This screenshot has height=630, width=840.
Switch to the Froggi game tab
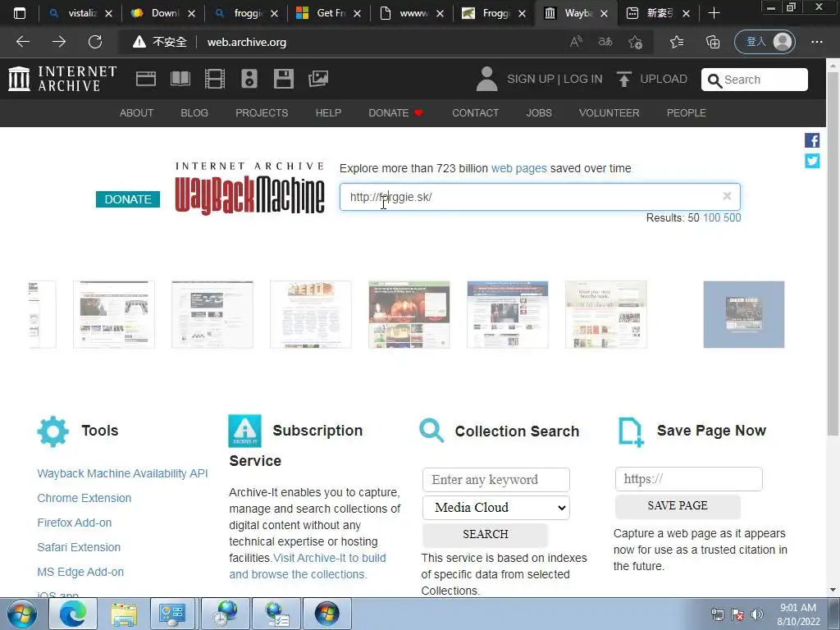coord(495,13)
